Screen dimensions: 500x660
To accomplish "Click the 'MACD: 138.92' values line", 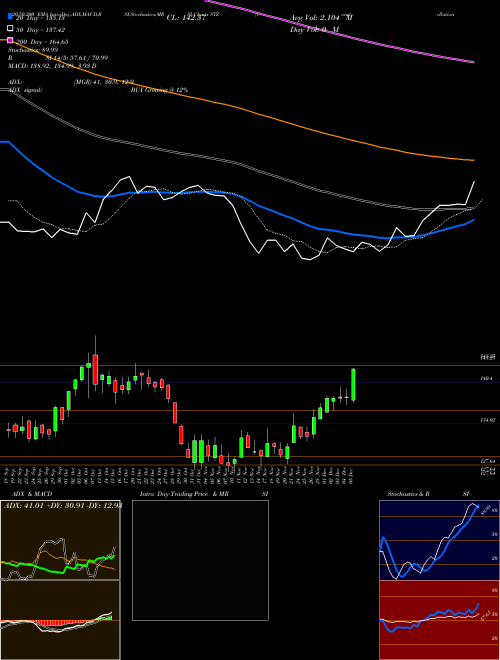I will pos(52,66).
